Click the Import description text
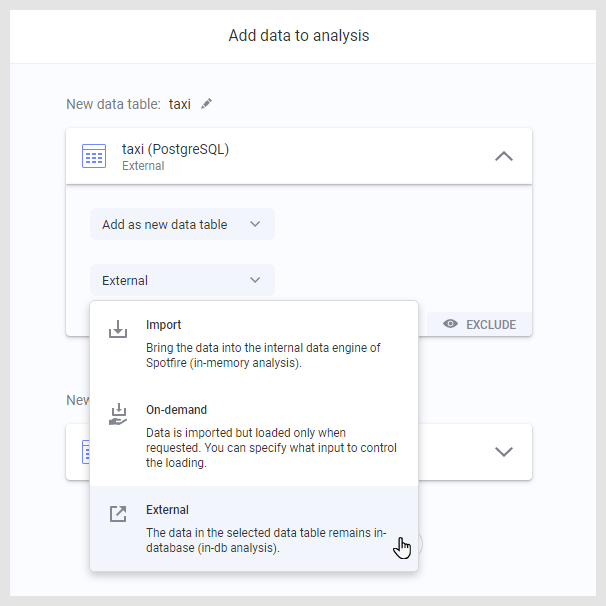 (x=263, y=355)
